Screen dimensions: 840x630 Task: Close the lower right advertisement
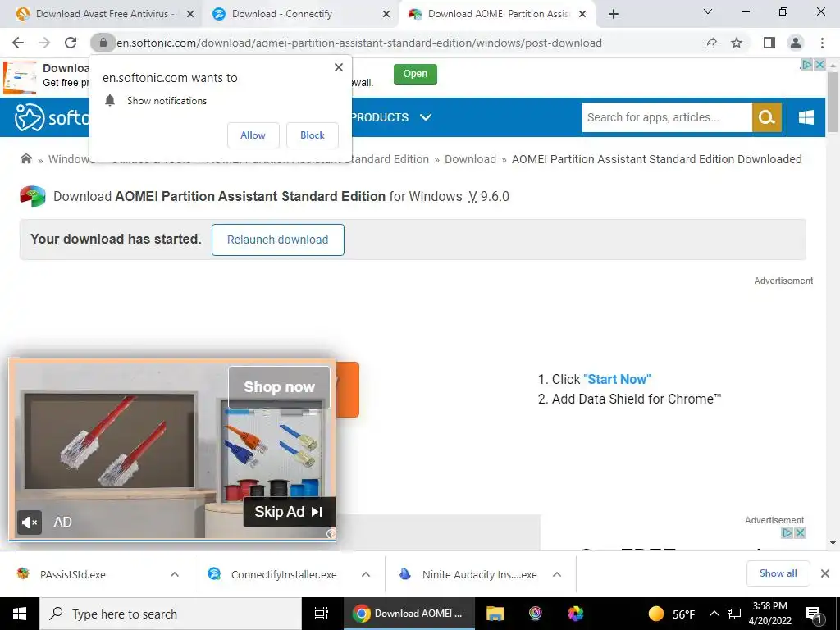(800, 532)
